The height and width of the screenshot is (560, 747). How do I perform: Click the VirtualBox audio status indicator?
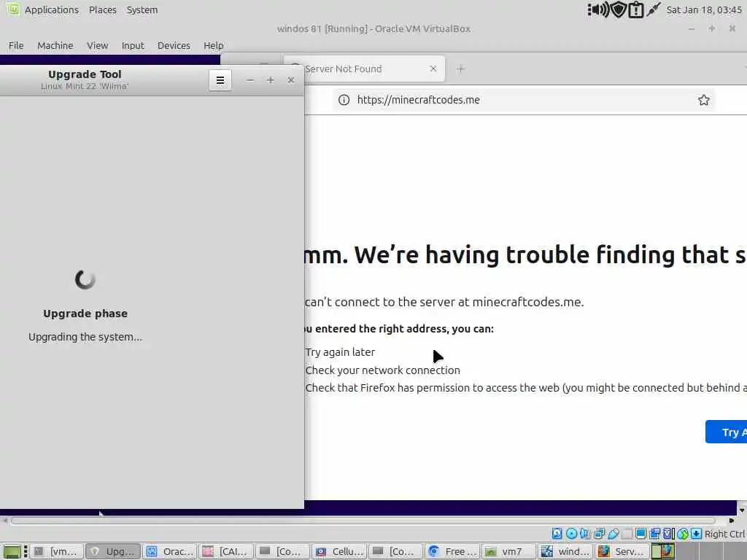[x=585, y=534]
